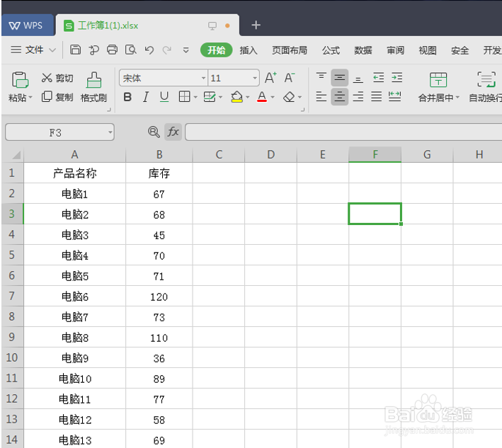The image size is (502, 448).
Task: Click the Print icon
Action: click(x=112, y=50)
